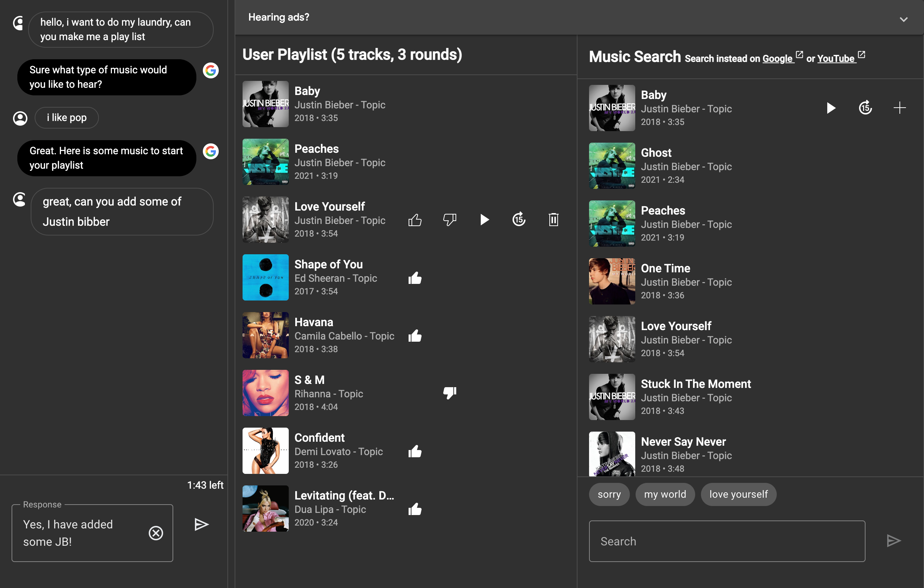Clear the Response text with X icon
924x588 pixels.
156,533
